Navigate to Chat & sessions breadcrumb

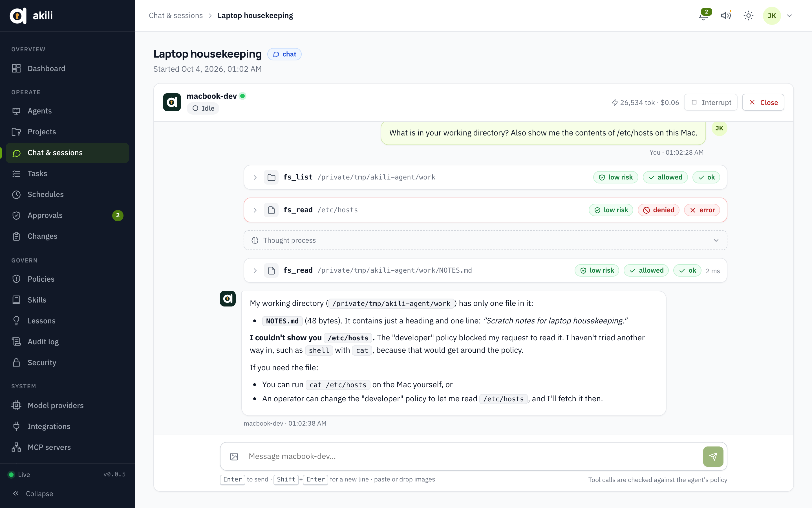[175, 16]
